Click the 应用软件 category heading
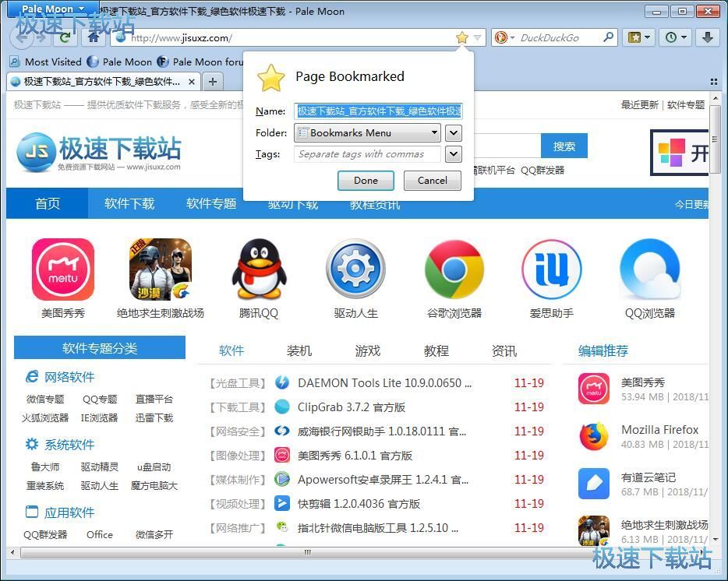728x581 pixels. [69, 512]
